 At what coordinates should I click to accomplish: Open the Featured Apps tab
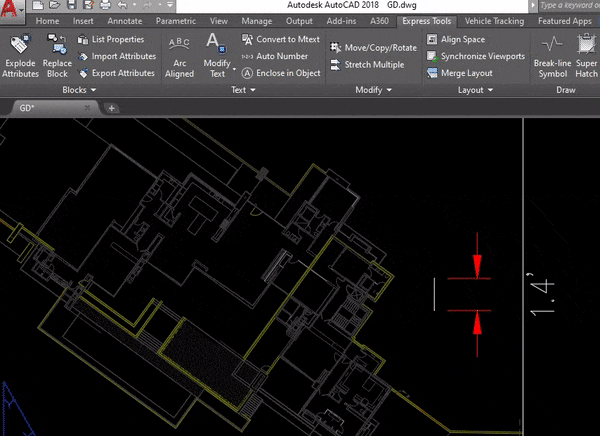point(565,21)
